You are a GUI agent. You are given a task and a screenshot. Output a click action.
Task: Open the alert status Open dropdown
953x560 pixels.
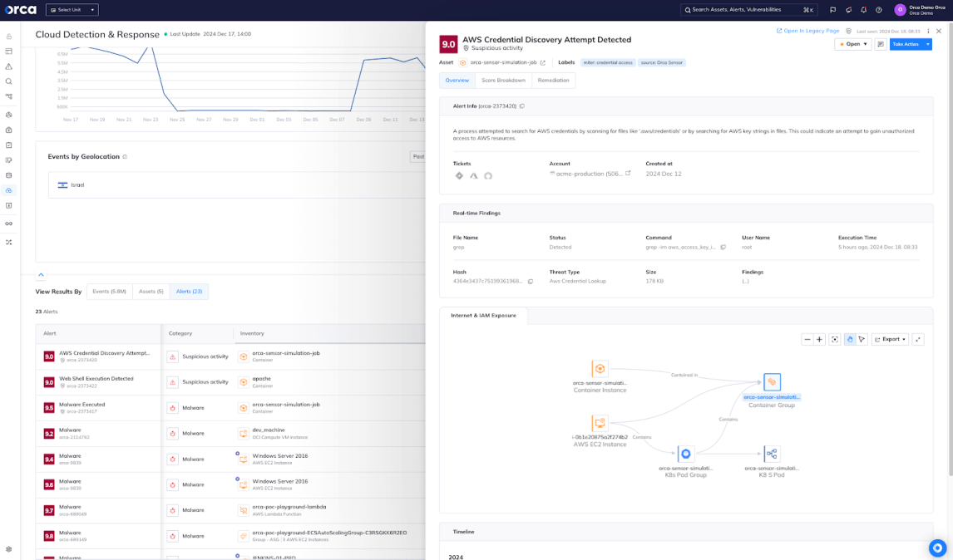pos(853,44)
